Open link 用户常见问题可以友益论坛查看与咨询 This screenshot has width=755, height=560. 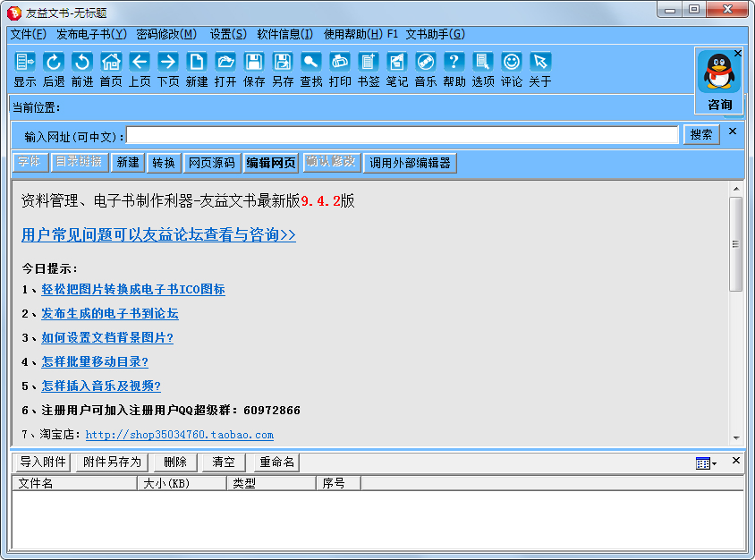[x=158, y=235]
